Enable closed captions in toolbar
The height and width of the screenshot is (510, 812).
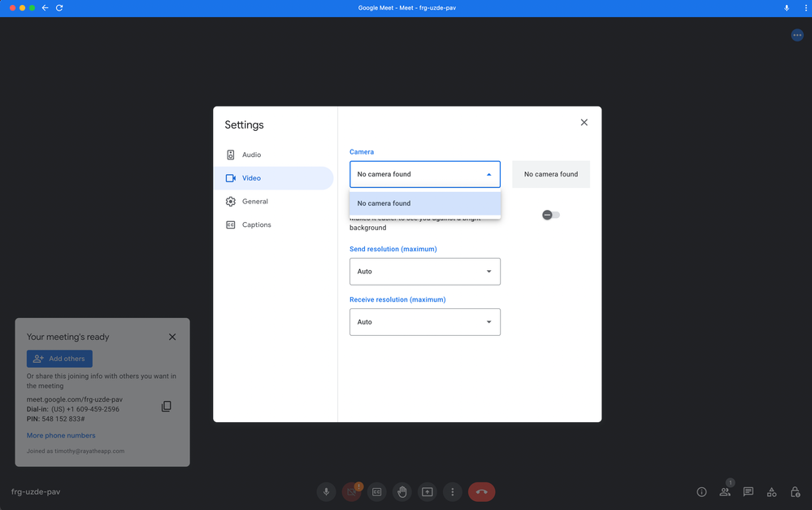376,491
